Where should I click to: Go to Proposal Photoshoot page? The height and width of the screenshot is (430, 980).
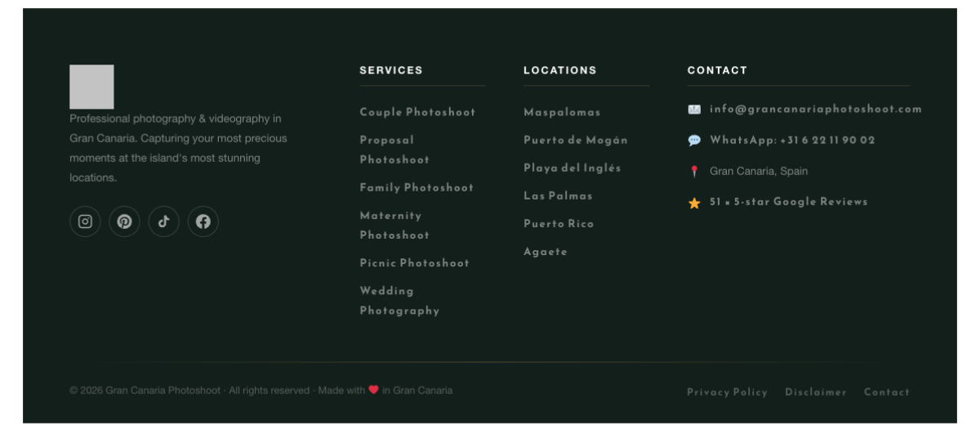coord(394,150)
